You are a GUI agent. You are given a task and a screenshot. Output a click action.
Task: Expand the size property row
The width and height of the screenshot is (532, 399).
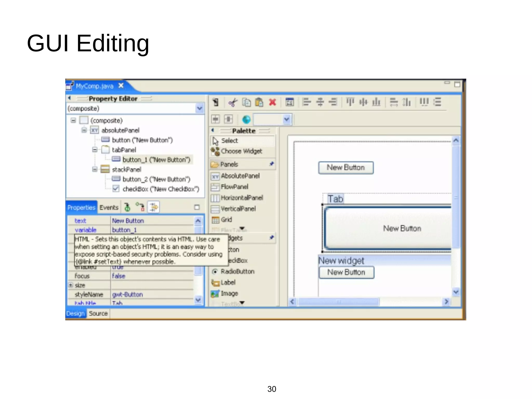(70, 285)
